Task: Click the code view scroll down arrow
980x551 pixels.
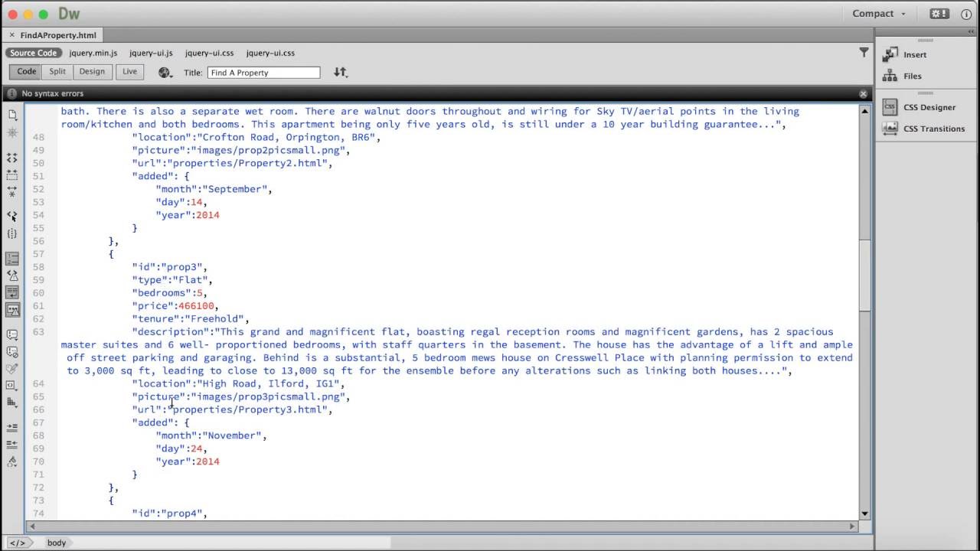Action: [x=865, y=514]
